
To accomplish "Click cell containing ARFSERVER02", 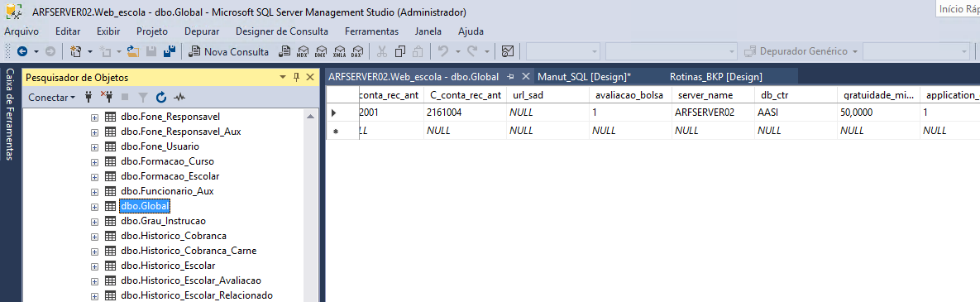I will [713, 113].
